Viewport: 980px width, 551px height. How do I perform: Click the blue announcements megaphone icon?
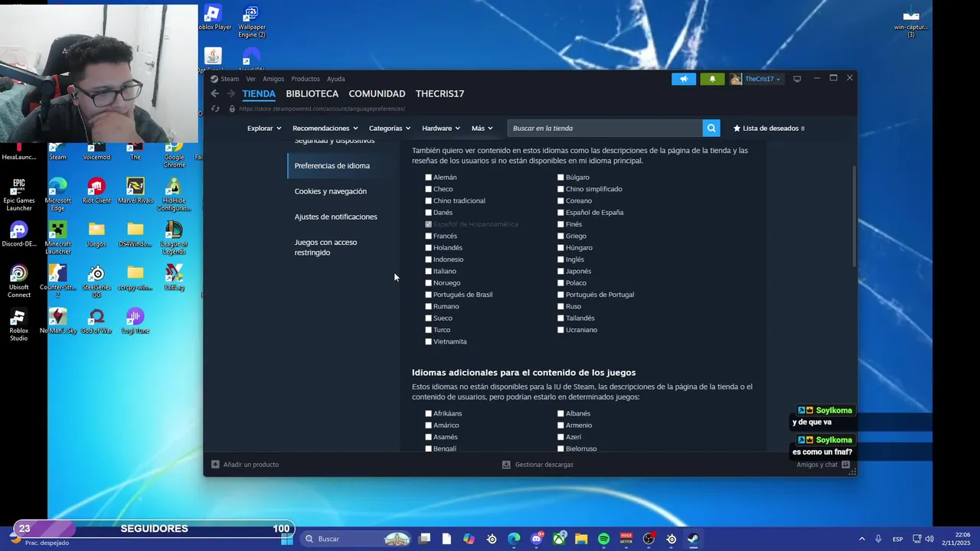point(684,79)
